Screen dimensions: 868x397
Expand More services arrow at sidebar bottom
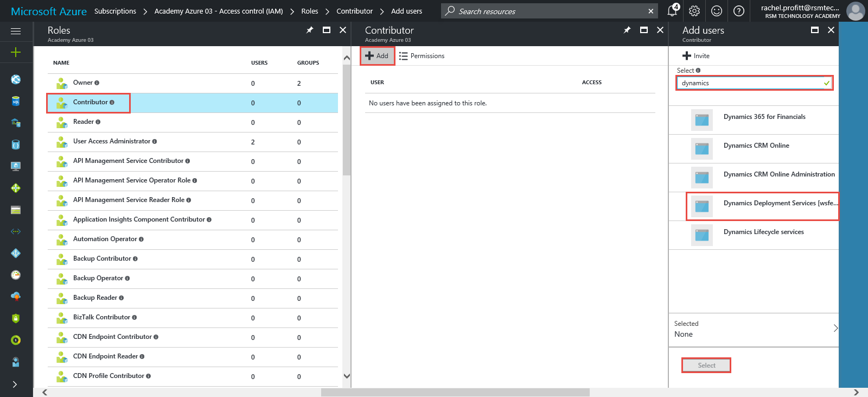click(15, 384)
